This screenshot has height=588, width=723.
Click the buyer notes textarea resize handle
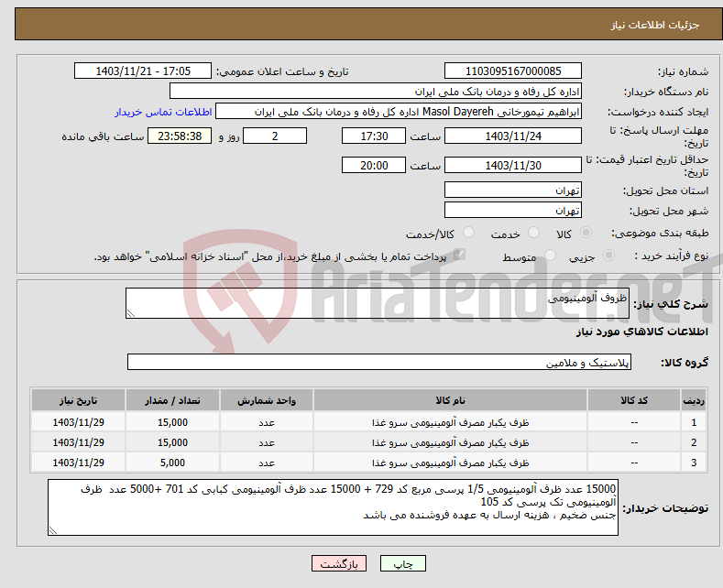(53, 530)
